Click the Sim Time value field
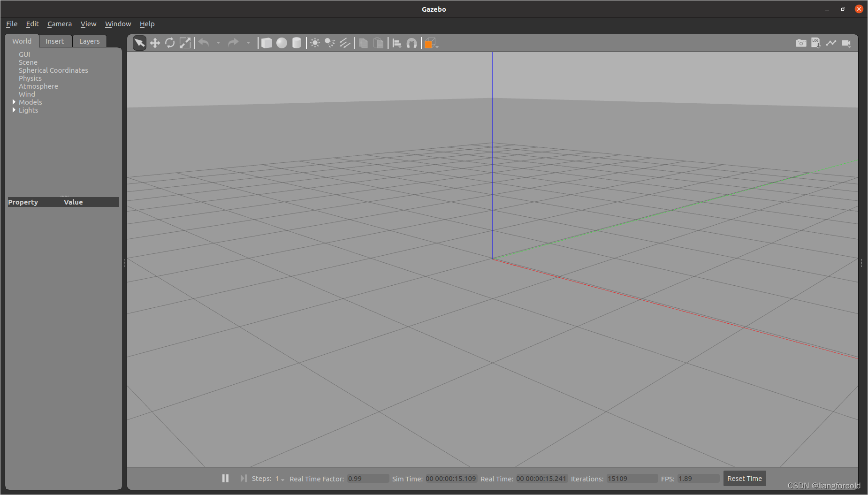Screen dimensions: 868x495 point(451,479)
